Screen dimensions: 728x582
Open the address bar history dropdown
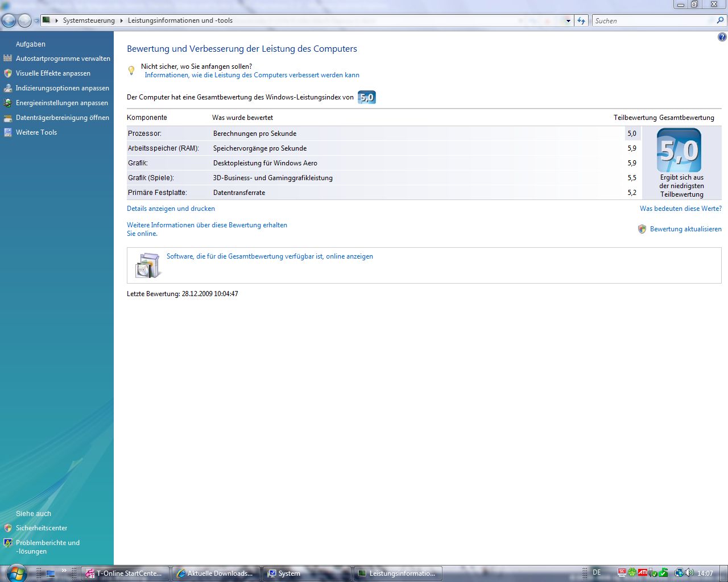pos(568,21)
